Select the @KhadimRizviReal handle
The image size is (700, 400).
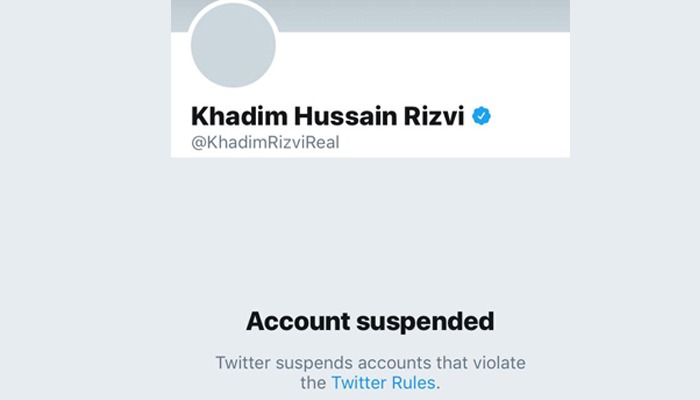click(265, 142)
